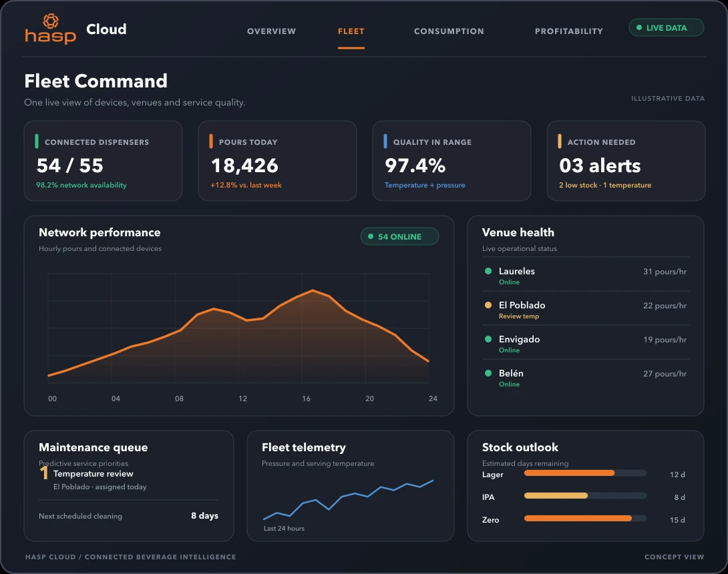Click the "12 d" Lager days value
728x574 pixels.
(x=677, y=475)
